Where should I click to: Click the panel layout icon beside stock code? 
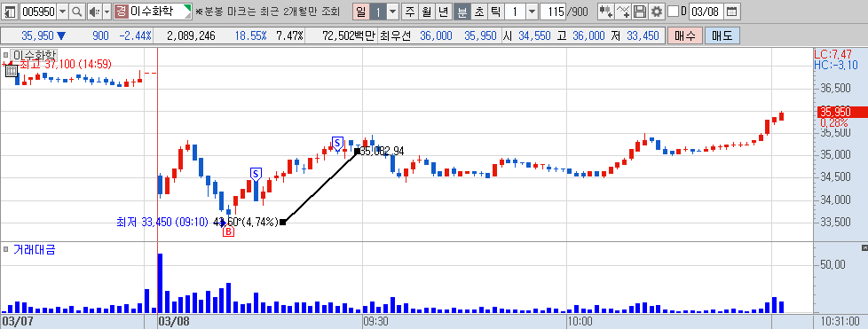pos(11,11)
